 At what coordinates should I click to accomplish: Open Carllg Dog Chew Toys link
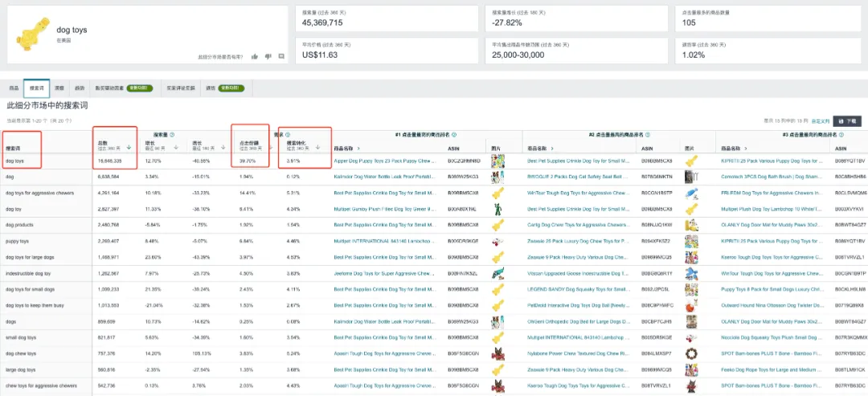click(x=579, y=225)
